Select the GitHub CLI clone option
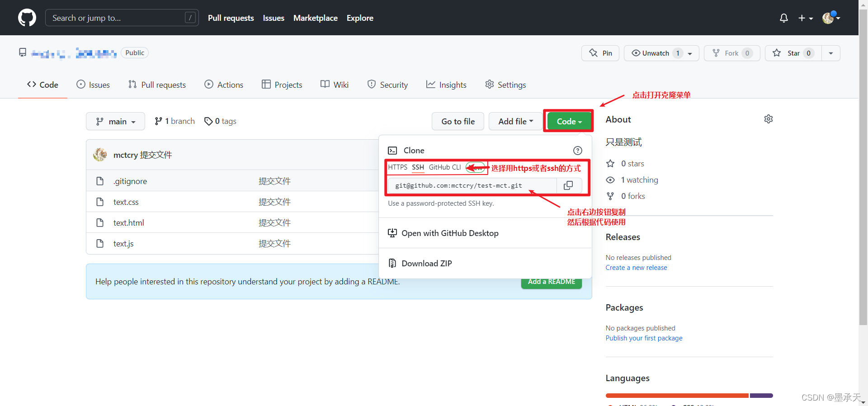Screen dimensions: 868x406 (x=445, y=167)
